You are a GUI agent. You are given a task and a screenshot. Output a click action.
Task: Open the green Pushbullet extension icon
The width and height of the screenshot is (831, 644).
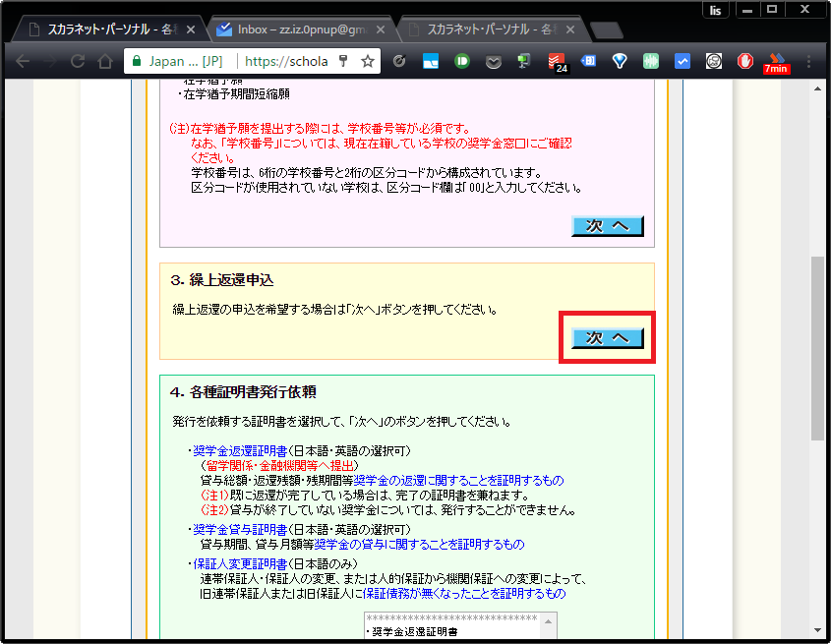461,62
